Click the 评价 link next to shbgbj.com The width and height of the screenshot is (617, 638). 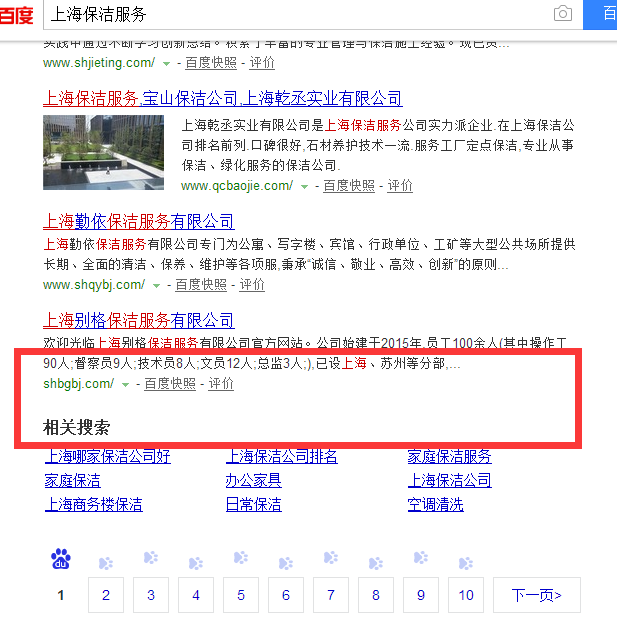[x=221, y=384]
